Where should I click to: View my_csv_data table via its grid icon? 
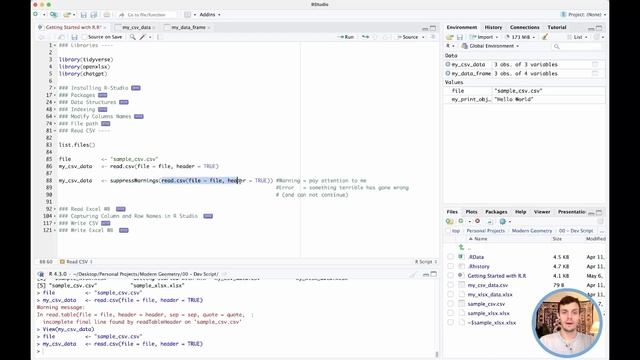[595, 64]
